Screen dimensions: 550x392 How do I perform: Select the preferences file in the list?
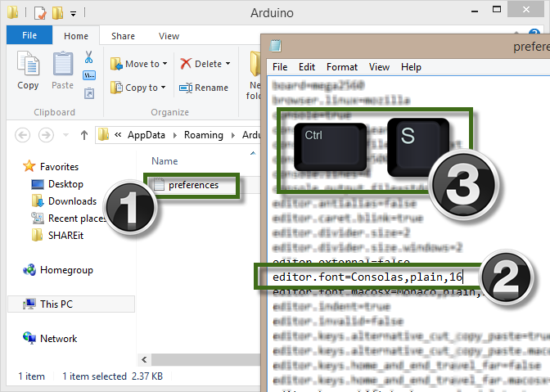[193, 185]
